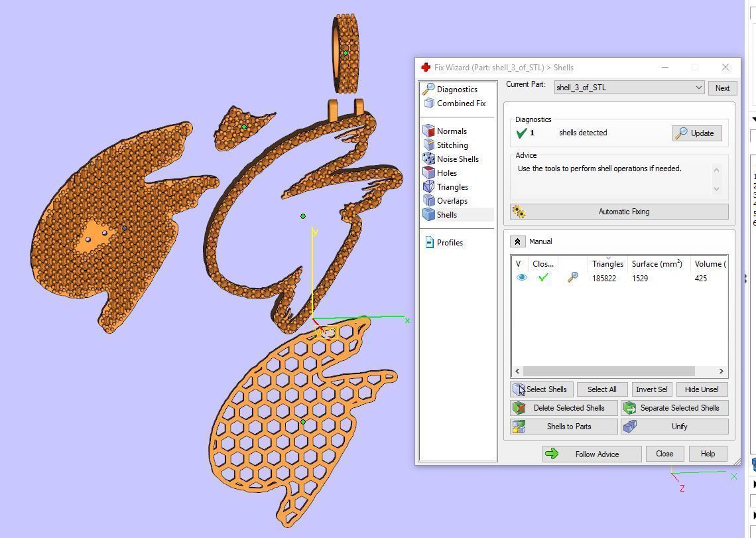The height and width of the screenshot is (538, 756).
Task: Click the Normals red cube icon
Action: pyautogui.click(x=428, y=131)
